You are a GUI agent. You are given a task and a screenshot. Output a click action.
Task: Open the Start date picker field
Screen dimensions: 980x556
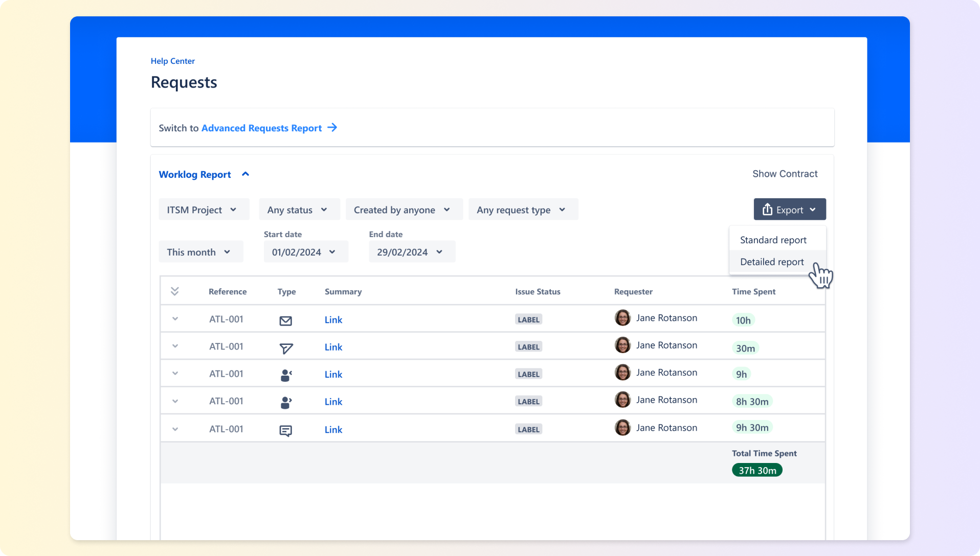[x=305, y=252]
